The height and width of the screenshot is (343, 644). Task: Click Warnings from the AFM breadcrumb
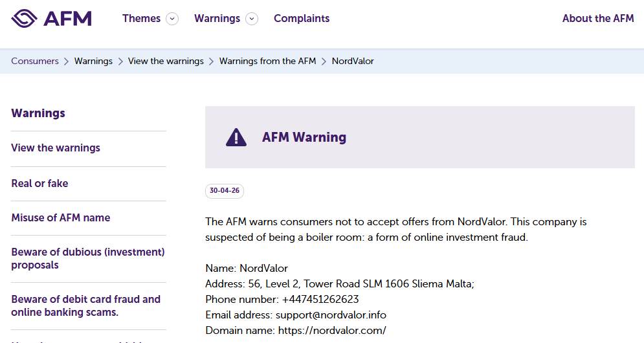pos(268,61)
